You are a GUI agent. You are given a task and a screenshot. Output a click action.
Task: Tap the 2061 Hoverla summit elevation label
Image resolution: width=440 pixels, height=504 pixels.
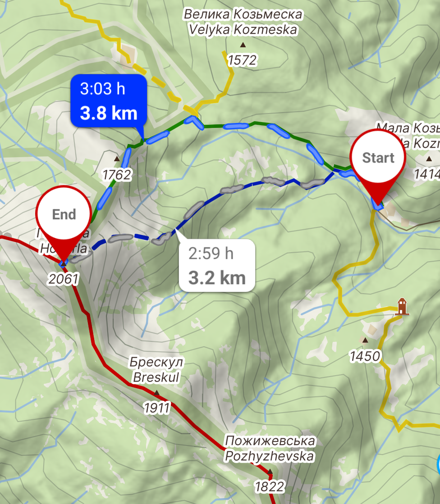[x=64, y=279]
